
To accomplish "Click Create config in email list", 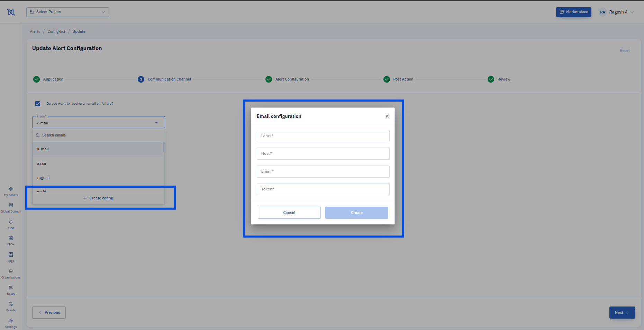I will click(98, 198).
